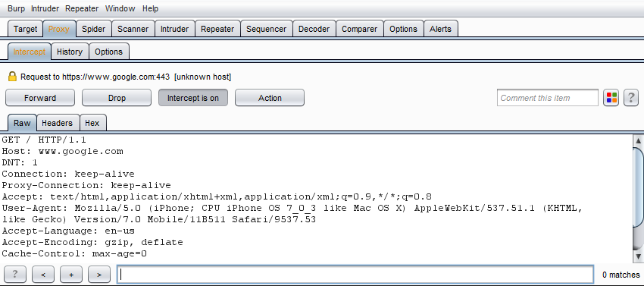Click the 0 matches label

point(621,275)
